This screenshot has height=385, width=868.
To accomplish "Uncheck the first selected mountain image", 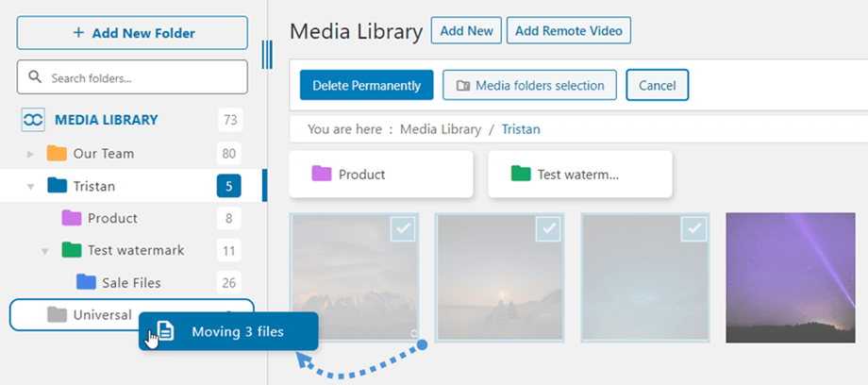I will [402, 228].
